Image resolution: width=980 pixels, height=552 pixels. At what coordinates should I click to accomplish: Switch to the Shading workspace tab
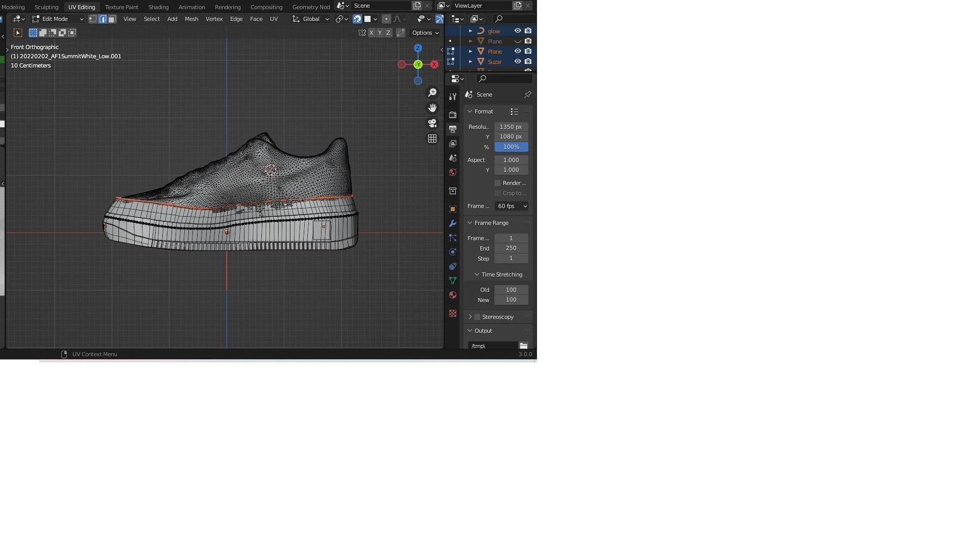pyautogui.click(x=158, y=7)
